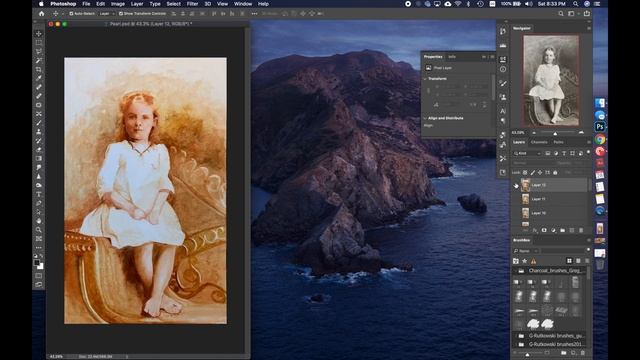Select the Magic Wand tool
The image size is (640, 360).
tap(39, 60)
